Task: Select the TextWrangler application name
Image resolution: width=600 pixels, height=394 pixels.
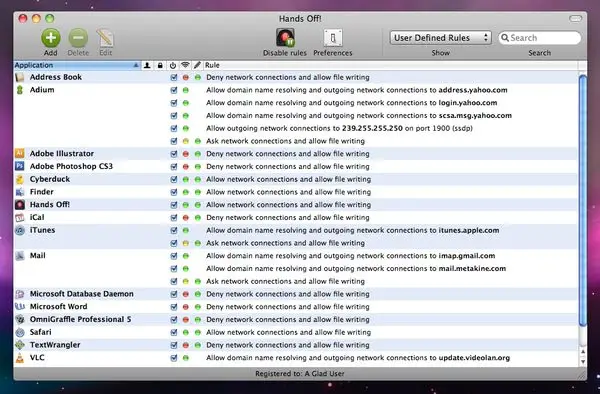Action: pos(55,345)
